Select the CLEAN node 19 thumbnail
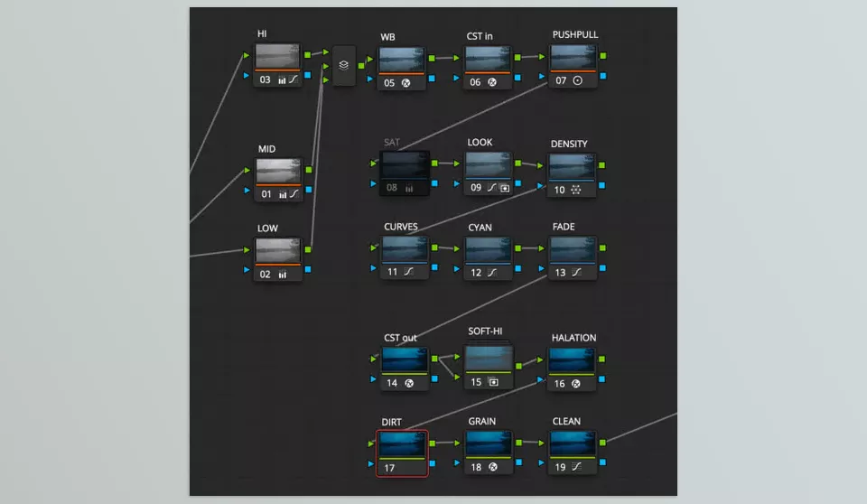 point(573,444)
